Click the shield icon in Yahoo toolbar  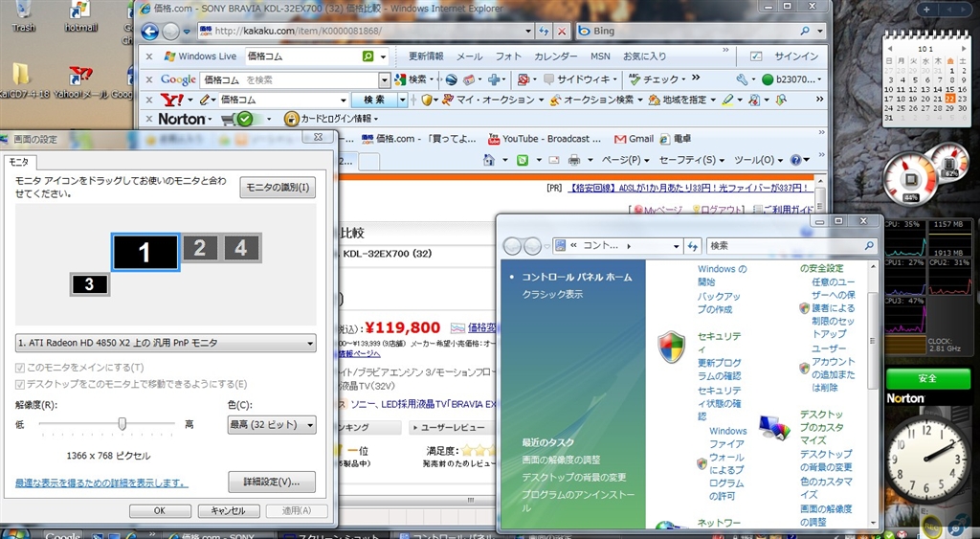coord(426,100)
